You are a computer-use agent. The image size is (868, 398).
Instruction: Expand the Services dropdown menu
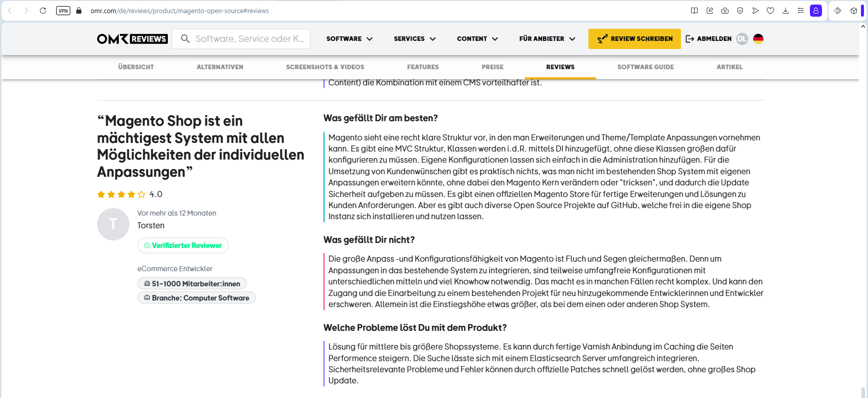tap(415, 39)
